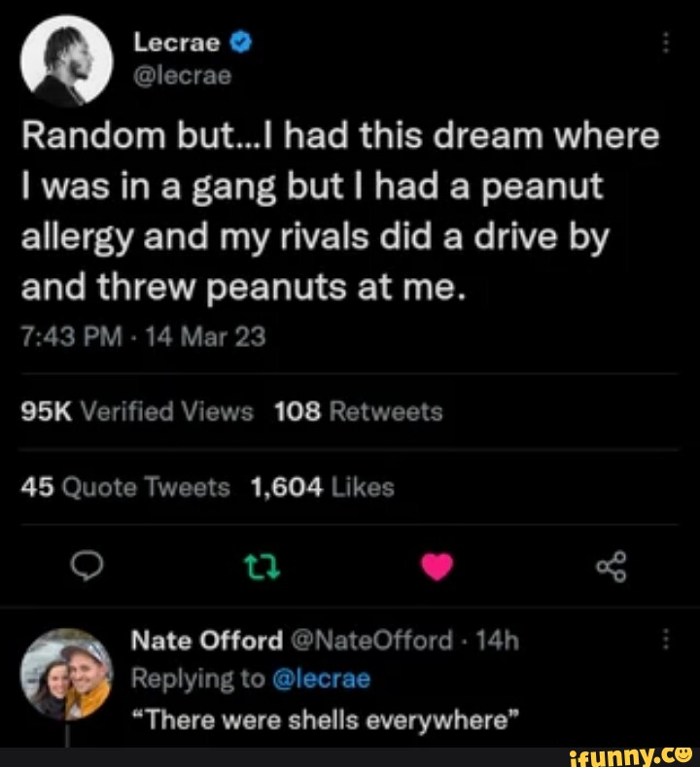Open Lecrae's profile picture
The height and width of the screenshot is (767, 700).
pos(68,60)
